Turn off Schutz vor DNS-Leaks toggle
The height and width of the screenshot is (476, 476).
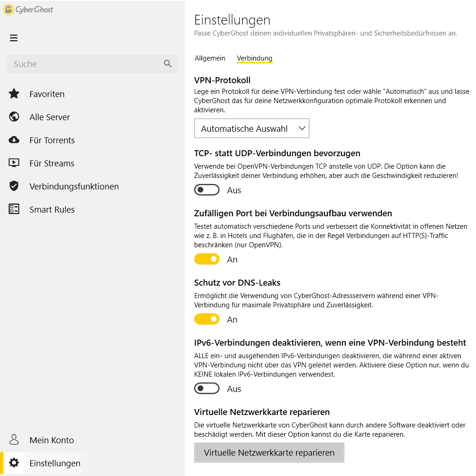pyautogui.click(x=207, y=319)
